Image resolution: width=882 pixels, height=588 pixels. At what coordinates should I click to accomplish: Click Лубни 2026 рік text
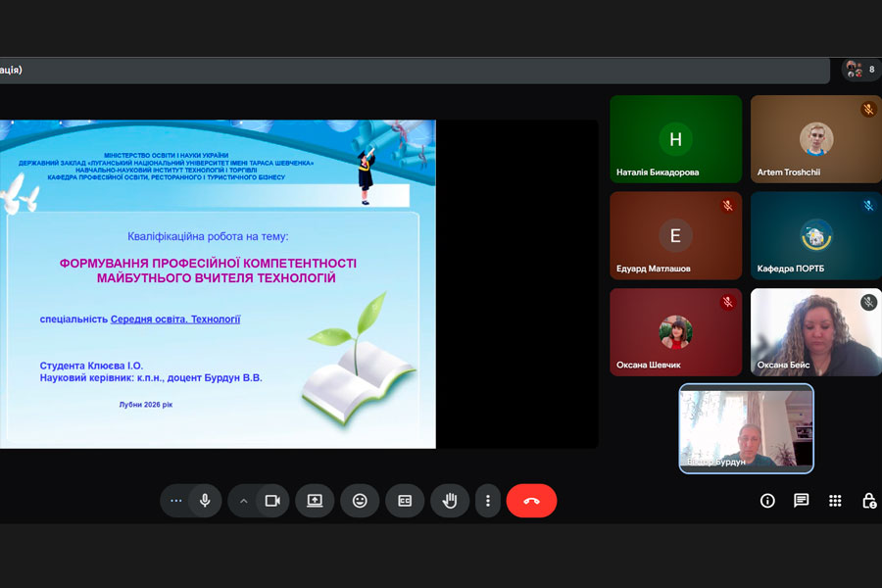click(146, 405)
